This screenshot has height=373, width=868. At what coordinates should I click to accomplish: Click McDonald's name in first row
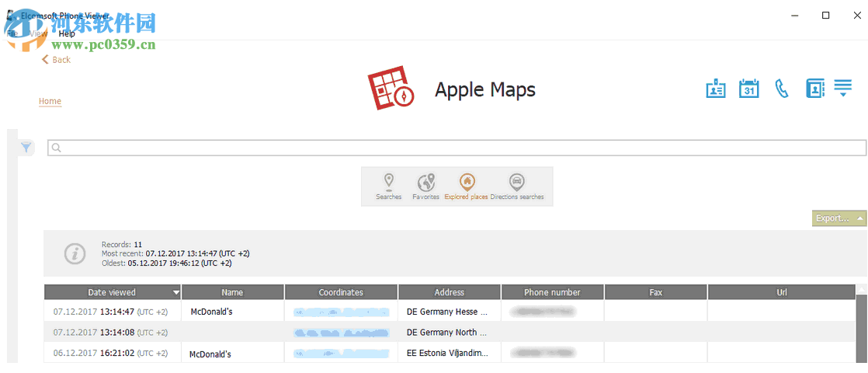[211, 312]
